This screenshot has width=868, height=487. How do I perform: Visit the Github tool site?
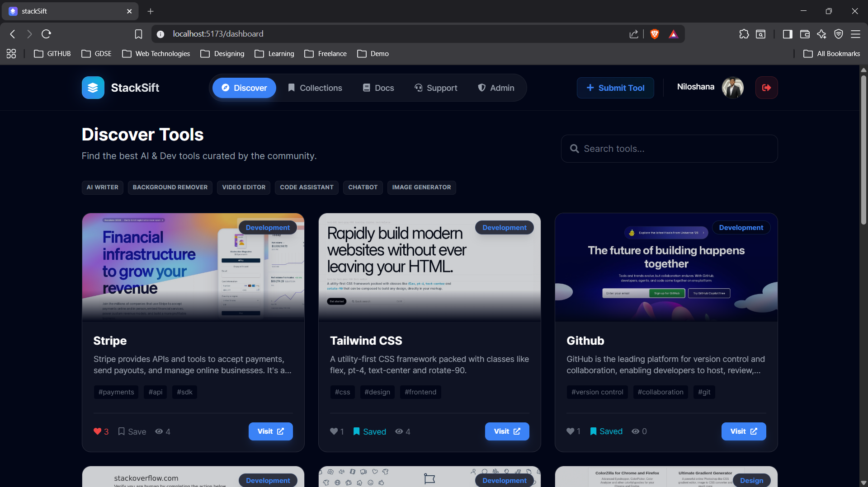pos(744,431)
